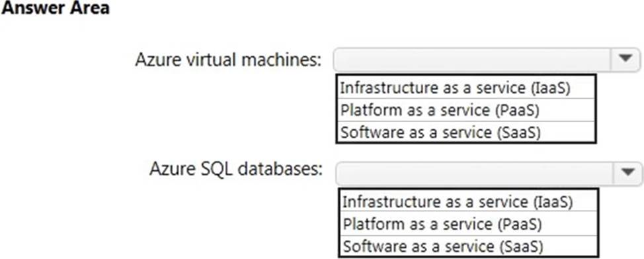
Task: Select Infrastructure as a service for SQL databases
Action: point(468,201)
